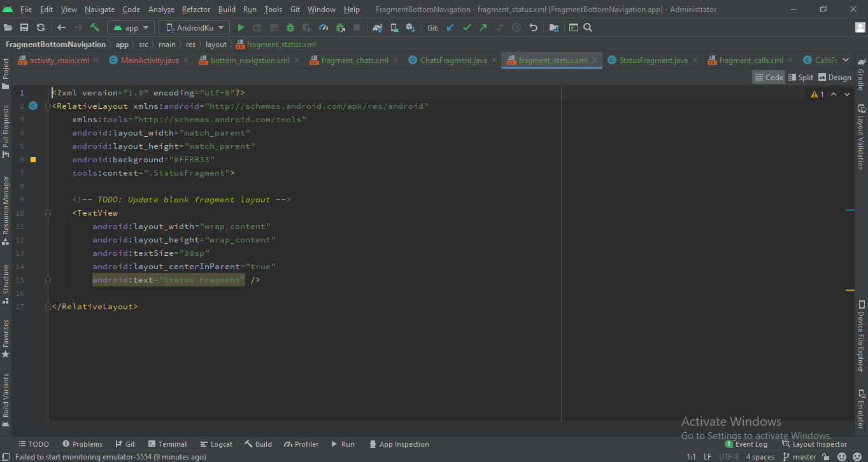Image resolution: width=868 pixels, height=462 pixels.
Task: Toggle the Project tool window on left sidebar
Action: tap(6, 74)
